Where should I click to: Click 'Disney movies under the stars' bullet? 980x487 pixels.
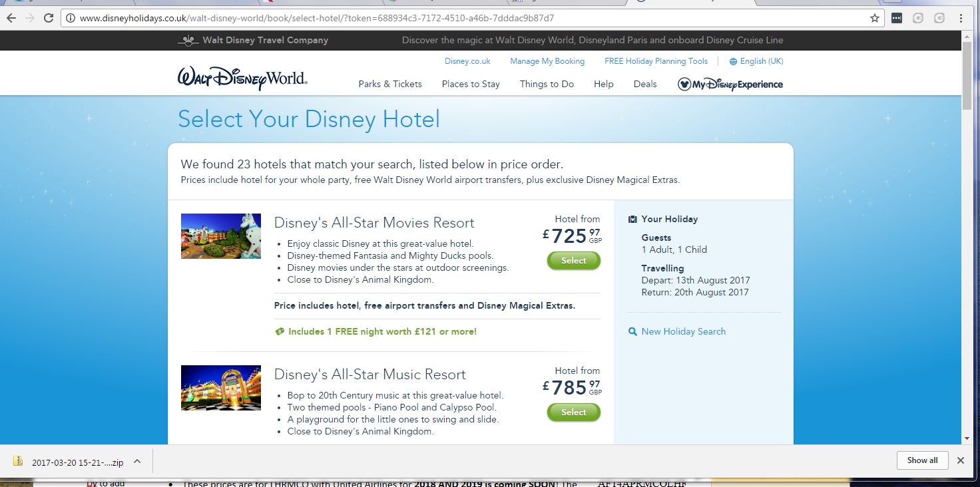[398, 267]
